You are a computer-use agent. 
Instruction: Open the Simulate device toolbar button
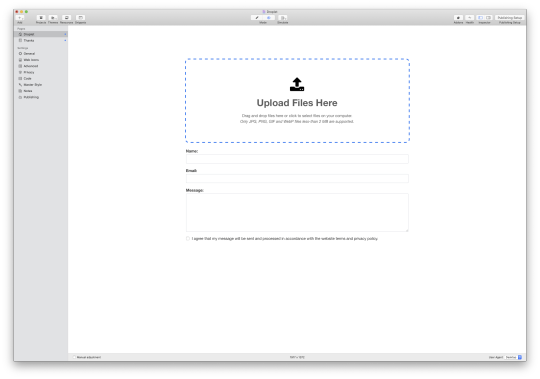click(x=283, y=18)
